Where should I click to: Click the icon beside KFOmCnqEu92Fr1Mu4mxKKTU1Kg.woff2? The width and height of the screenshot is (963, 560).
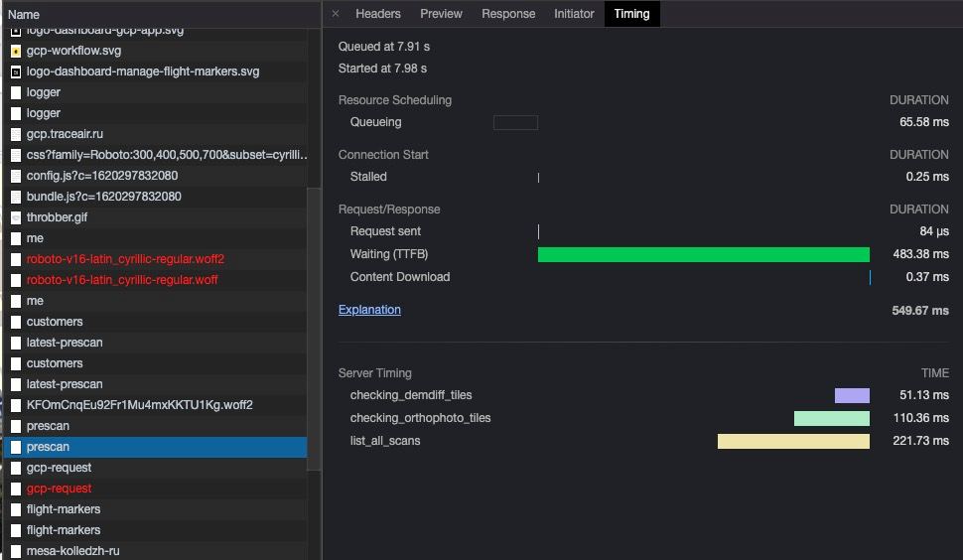[16, 406]
